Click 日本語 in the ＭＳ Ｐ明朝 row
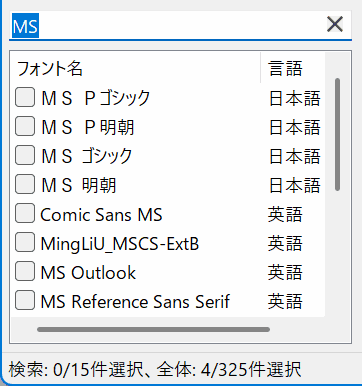362x386 pixels. pos(295,127)
